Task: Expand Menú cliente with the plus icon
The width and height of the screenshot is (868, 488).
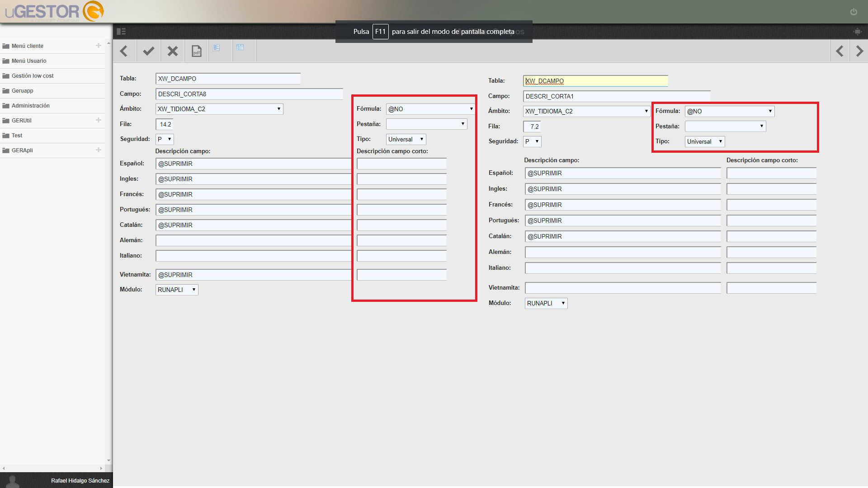Action: (x=99, y=46)
